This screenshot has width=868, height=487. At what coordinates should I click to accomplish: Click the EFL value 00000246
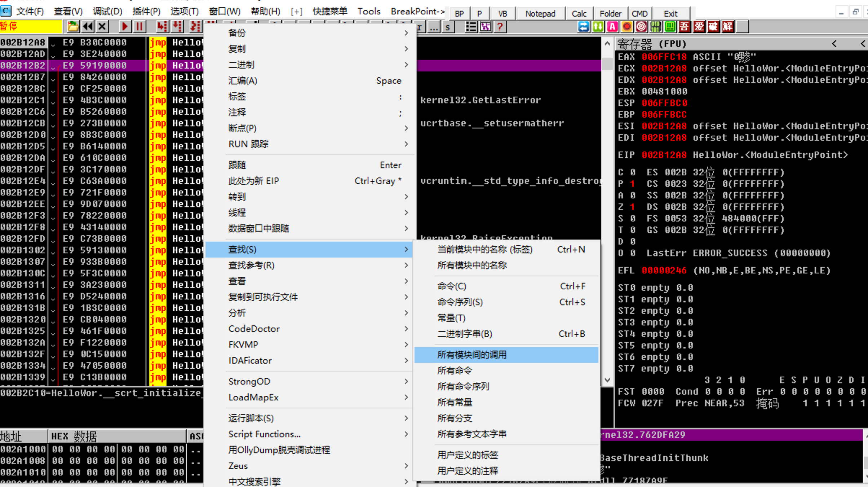tap(664, 270)
